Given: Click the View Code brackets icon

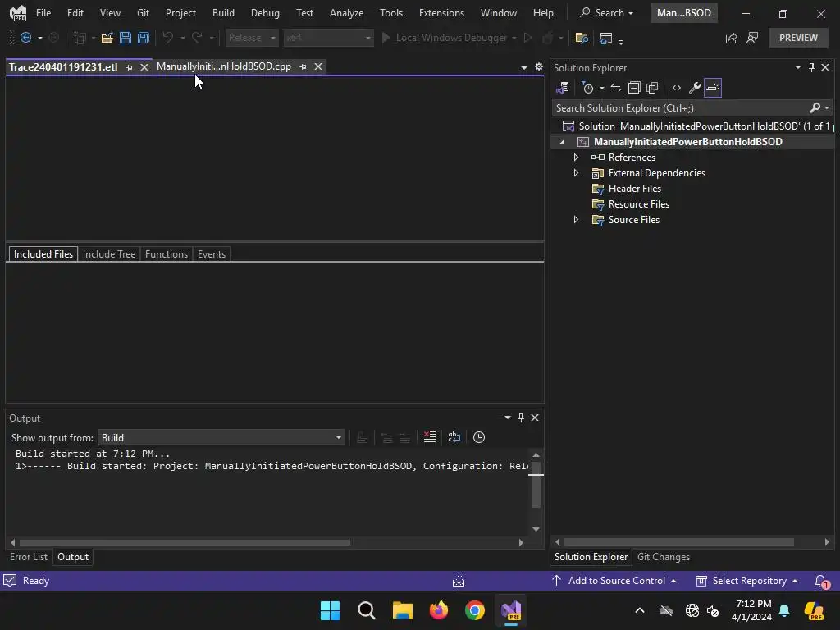Looking at the screenshot, I should click(677, 88).
